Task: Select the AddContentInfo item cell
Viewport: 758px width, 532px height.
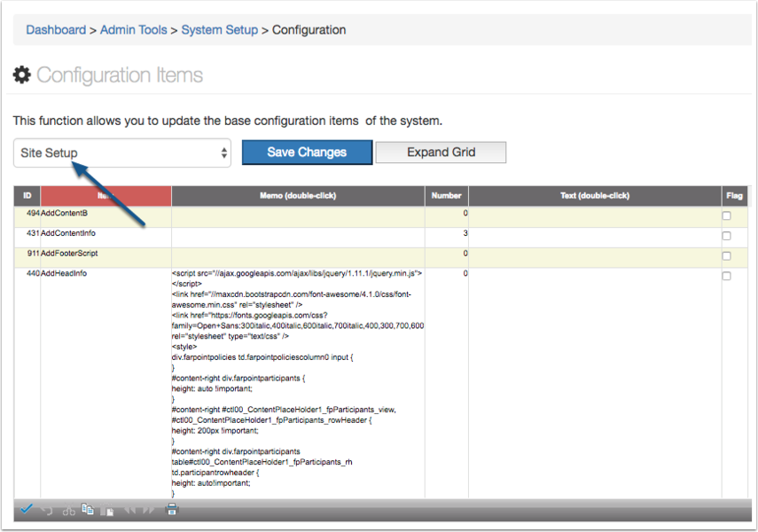Action: [105, 237]
